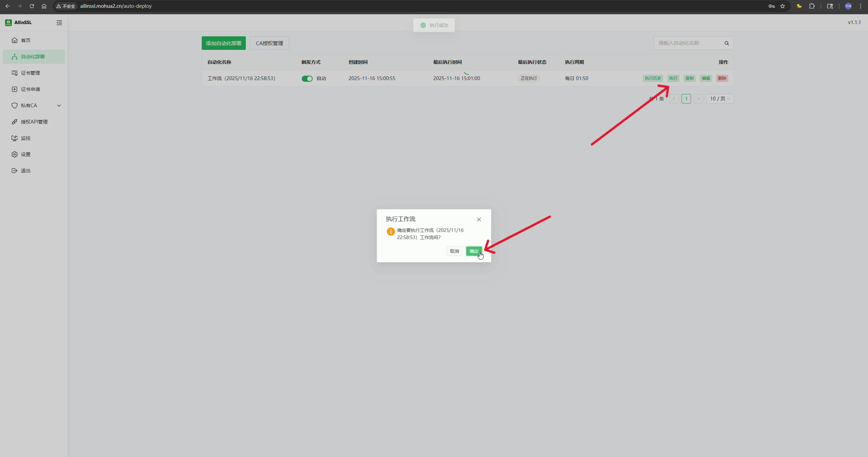Open browser extensions puzzle icon
Image resolution: width=868 pixels, height=457 pixels.
coord(812,6)
